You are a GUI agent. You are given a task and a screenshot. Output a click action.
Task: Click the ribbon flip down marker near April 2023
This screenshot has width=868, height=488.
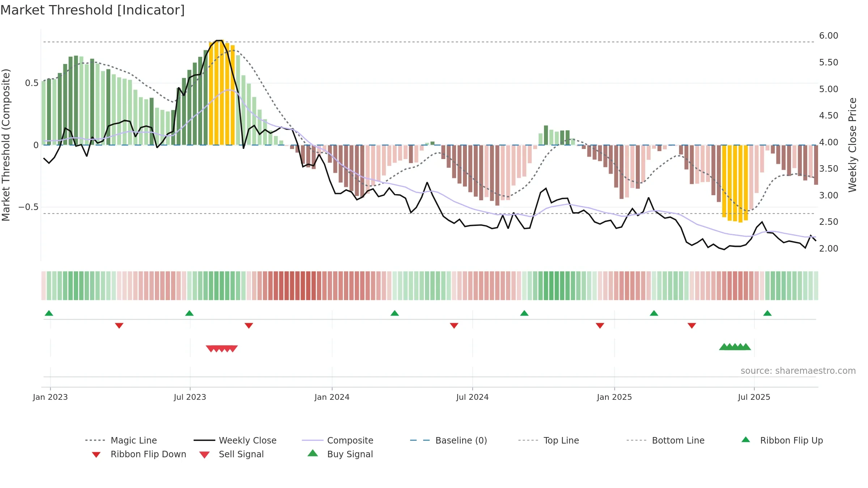[x=119, y=326]
